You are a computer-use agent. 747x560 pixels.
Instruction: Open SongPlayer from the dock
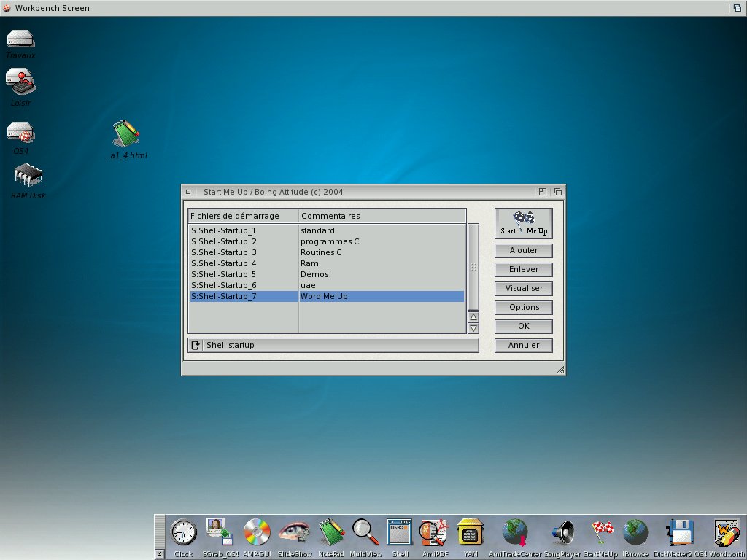(x=562, y=532)
